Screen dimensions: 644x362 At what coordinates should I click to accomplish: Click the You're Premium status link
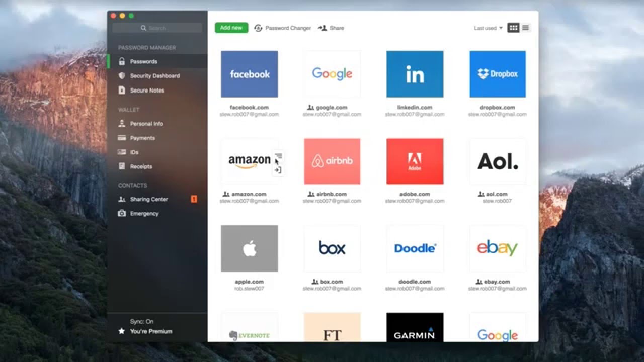pyautogui.click(x=151, y=331)
